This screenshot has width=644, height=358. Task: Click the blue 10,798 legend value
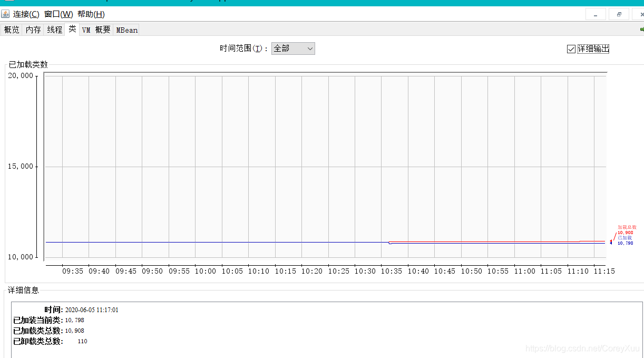coord(626,243)
